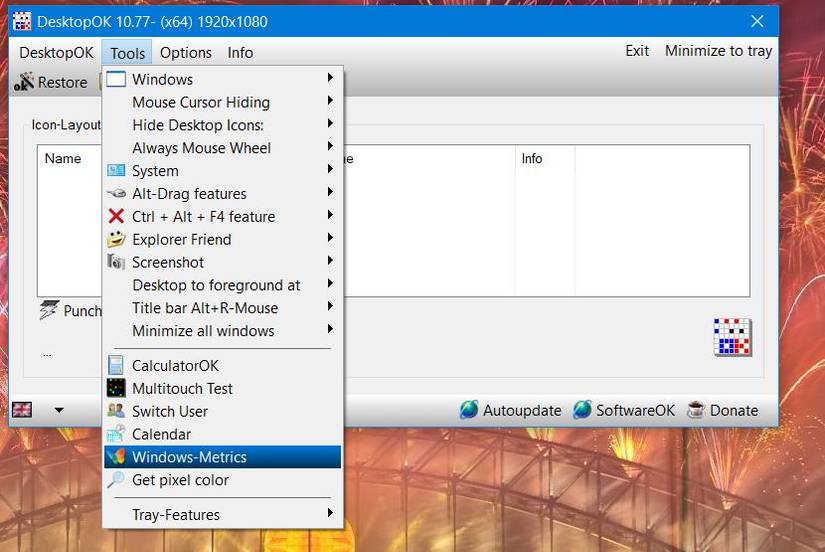
Task: Click the SoftwareOK globe icon
Action: [x=582, y=409]
